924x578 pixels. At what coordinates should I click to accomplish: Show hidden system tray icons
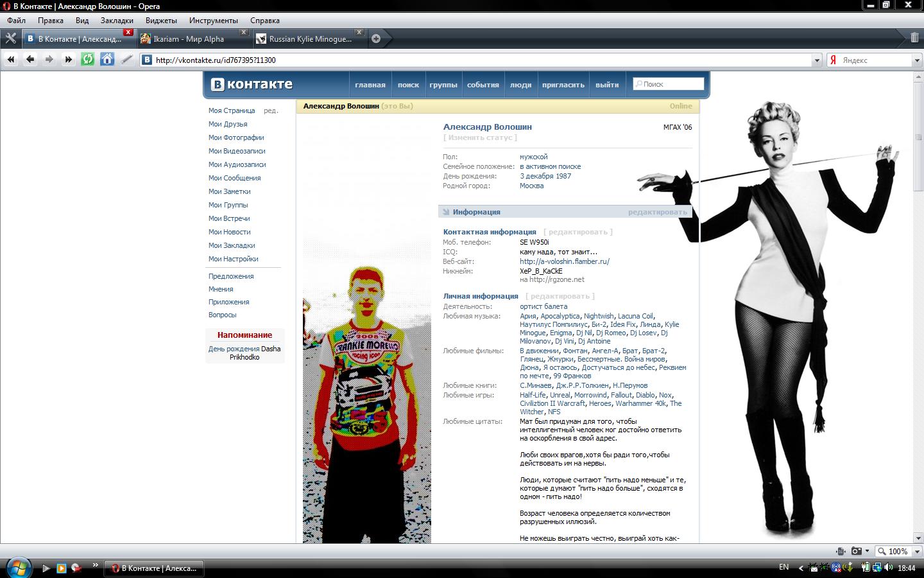800,568
